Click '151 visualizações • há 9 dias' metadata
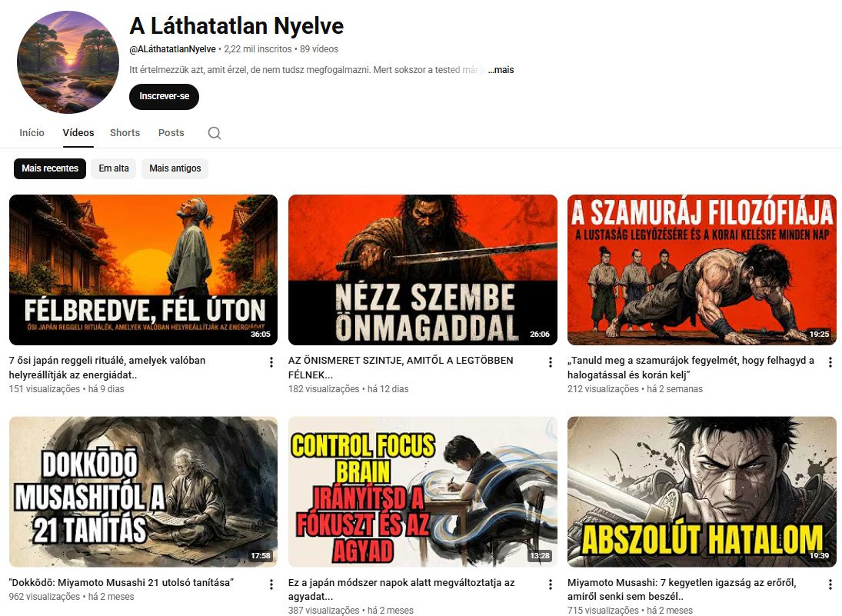The image size is (842, 616). tap(67, 389)
